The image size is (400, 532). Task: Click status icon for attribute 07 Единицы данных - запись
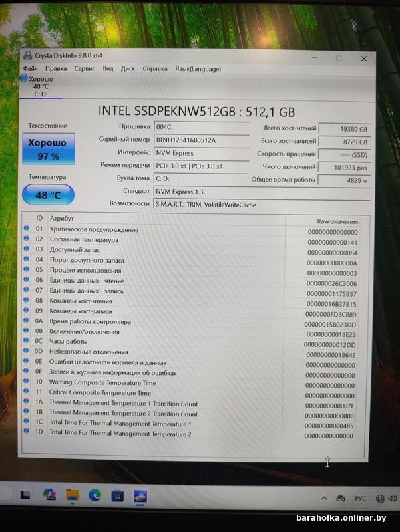tap(27, 290)
